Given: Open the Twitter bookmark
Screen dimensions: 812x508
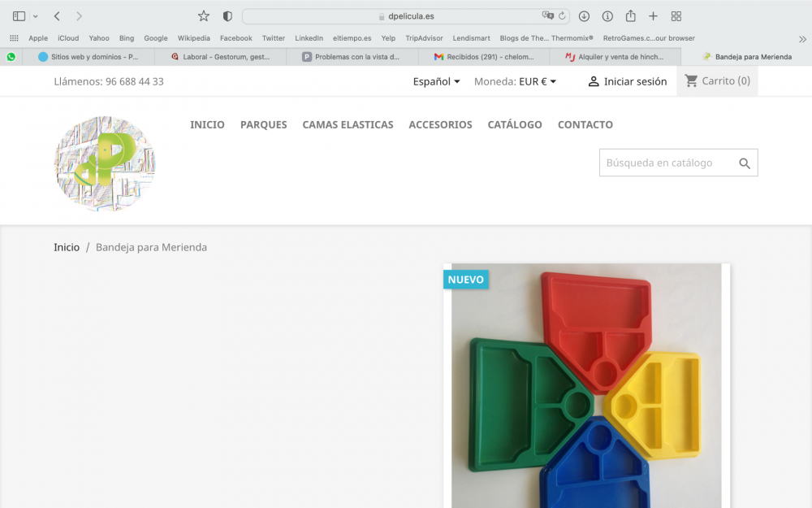Looking at the screenshot, I should 274,38.
